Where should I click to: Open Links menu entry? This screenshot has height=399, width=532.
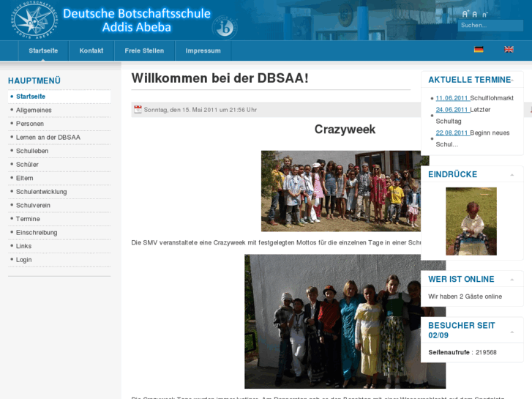59,246
